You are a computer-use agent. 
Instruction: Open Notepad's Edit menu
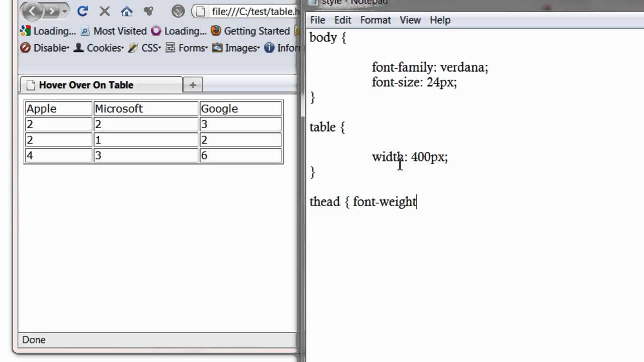[343, 20]
